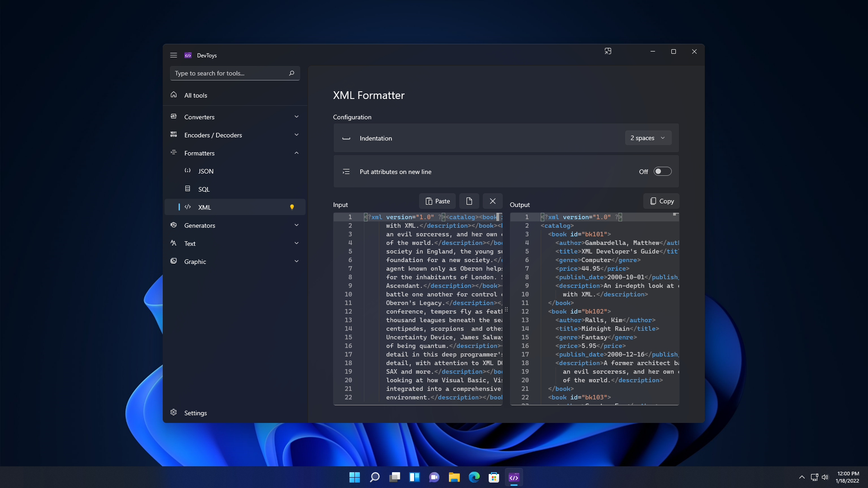Click the Encoders / Decoders section icon

click(x=174, y=135)
